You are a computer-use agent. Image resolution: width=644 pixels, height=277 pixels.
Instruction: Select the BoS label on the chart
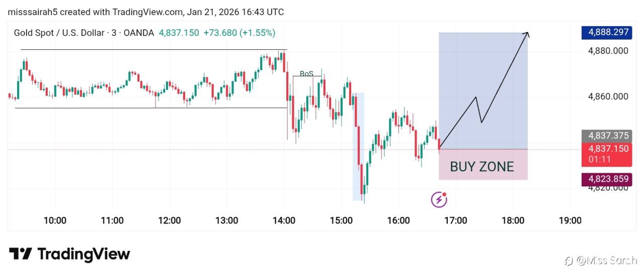tap(306, 74)
